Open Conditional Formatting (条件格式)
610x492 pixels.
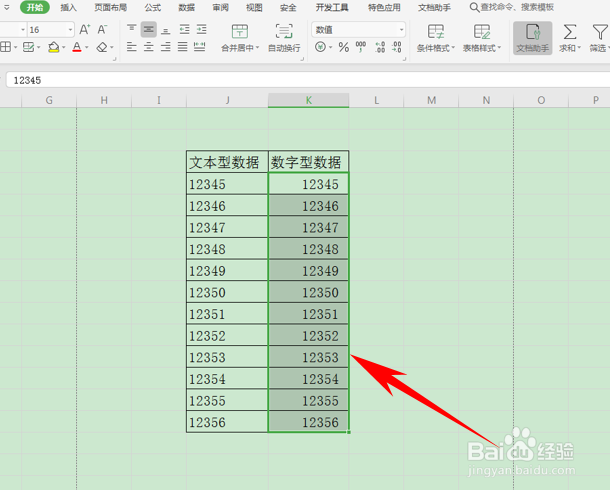[435, 38]
